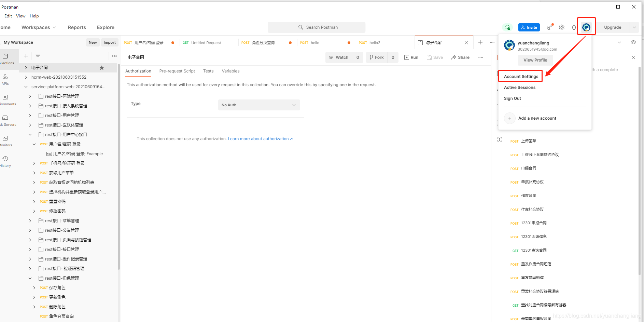Image resolution: width=644 pixels, height=322 pixels.
Task: Close the 电子合同 tab
Action: point(466,43)
